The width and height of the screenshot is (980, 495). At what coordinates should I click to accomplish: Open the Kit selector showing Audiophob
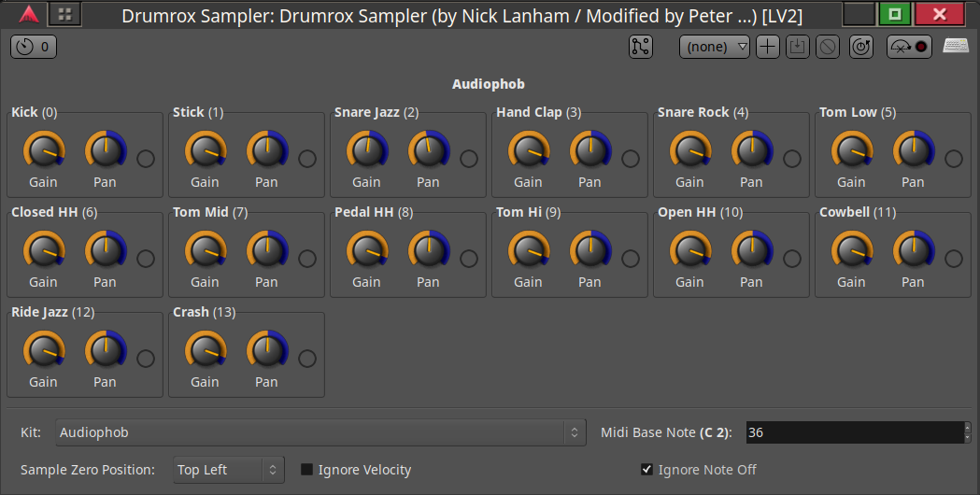click(320, 432)
